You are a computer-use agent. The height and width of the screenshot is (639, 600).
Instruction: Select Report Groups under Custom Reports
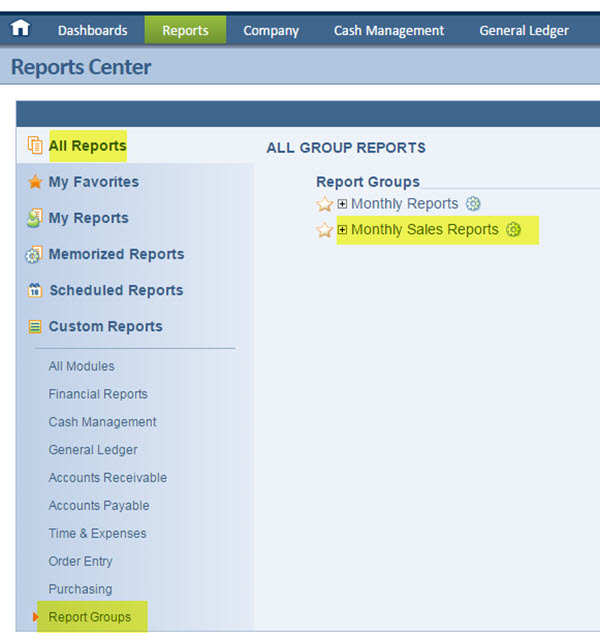click(x=89, y=617)
